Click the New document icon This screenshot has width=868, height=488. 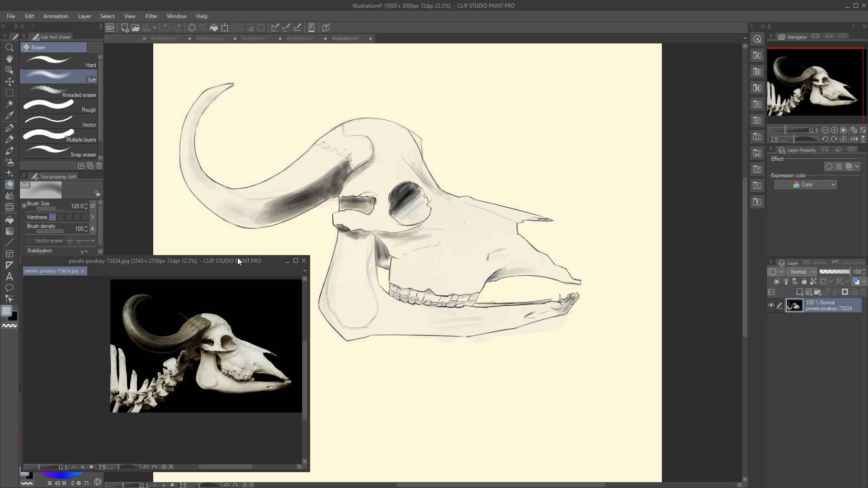pos(125,28)
